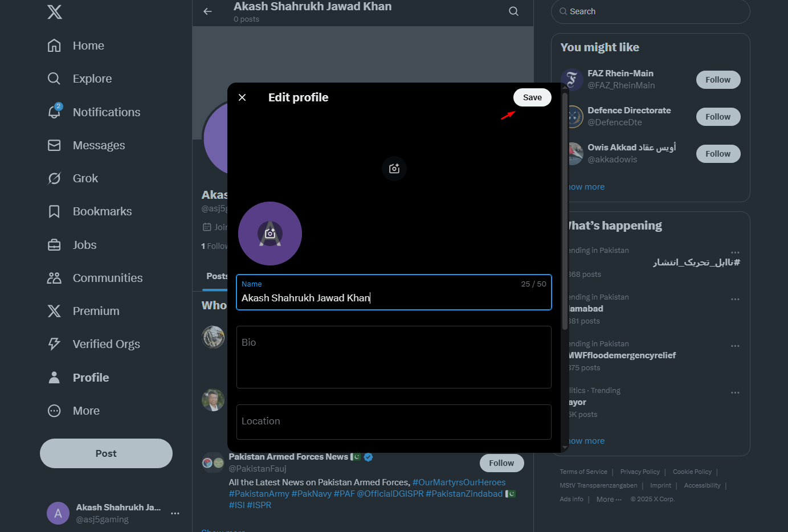This screenshot has height=532, width=788.
Task: Select the Verified Orgs icon
Action: click(x=54, y=343)
